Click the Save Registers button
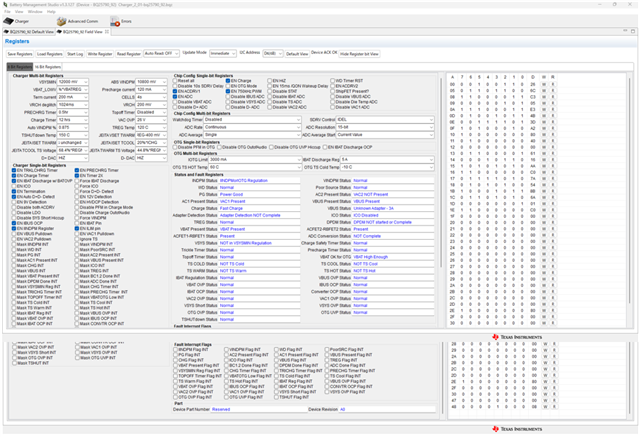 tap(20, 54)
